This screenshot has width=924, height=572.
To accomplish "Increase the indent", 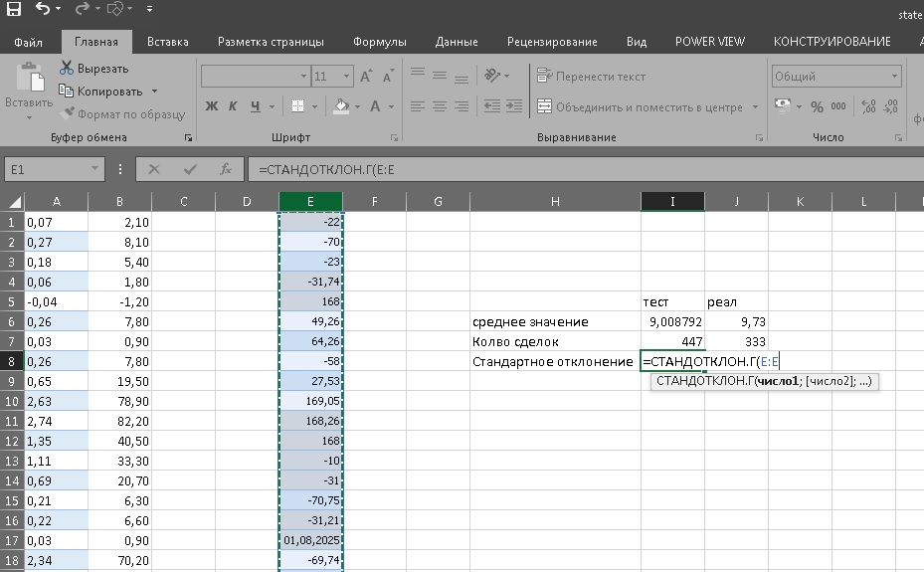I will [514, 106].
